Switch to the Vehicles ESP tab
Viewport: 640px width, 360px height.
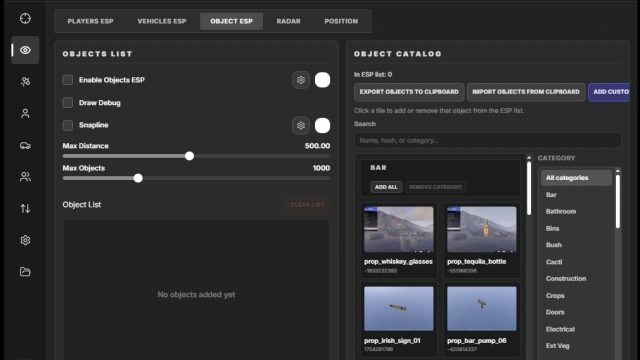pos(162,21)
